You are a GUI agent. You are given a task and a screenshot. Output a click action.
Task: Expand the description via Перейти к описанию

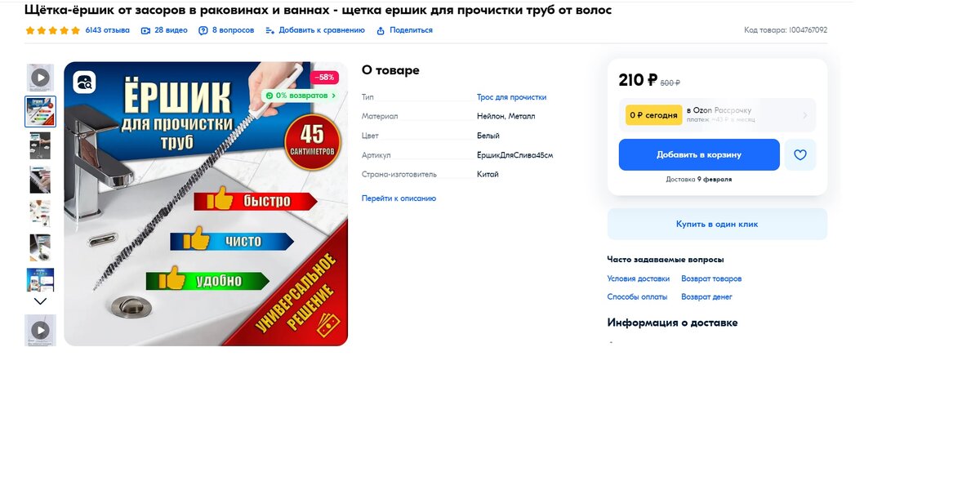pos(399,198)
